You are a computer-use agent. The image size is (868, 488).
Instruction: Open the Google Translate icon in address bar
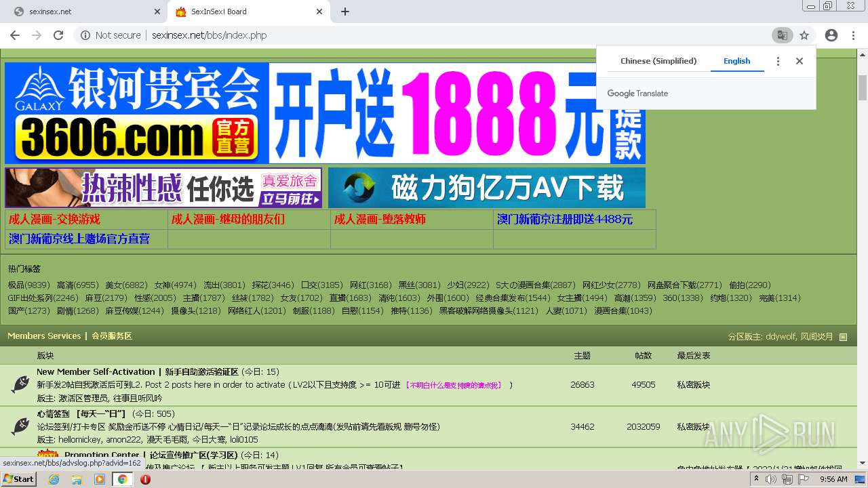click(782, 35)
